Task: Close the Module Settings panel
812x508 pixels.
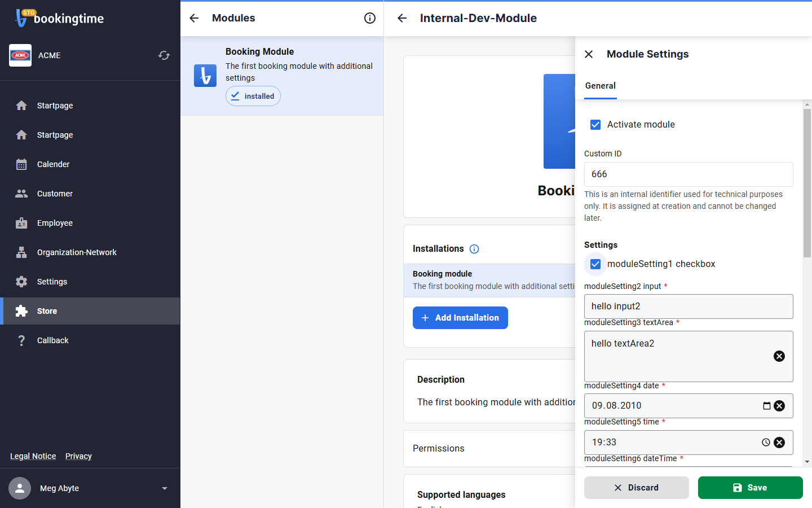Action: pyautogui.click(x=589, y=54)
